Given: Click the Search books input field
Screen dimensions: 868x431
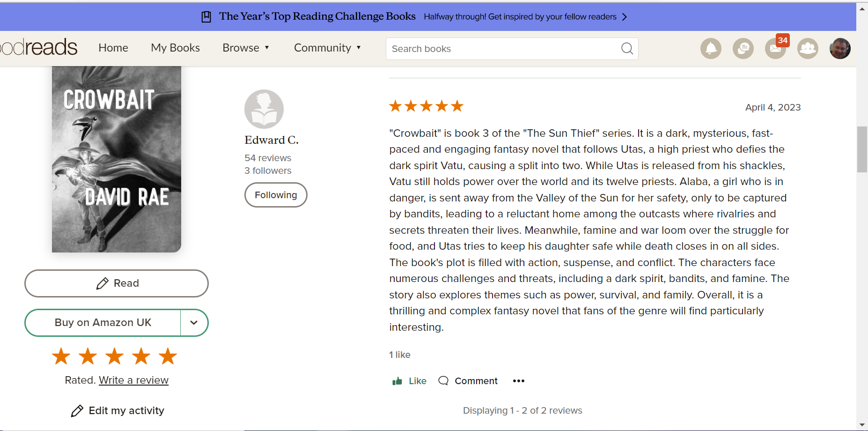Looking at the screenshot, I should click(503, 49).
